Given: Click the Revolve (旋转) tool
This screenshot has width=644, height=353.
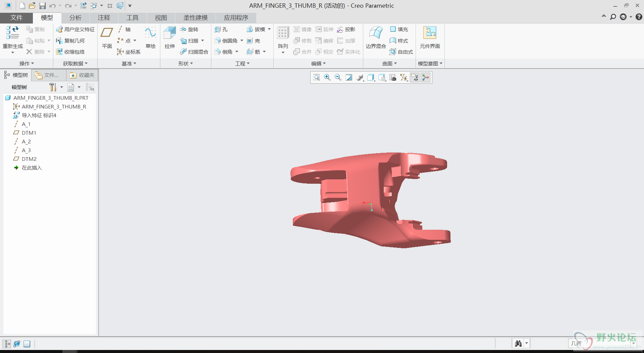Looking at the screenshot, I should click(x=190, y=30).
